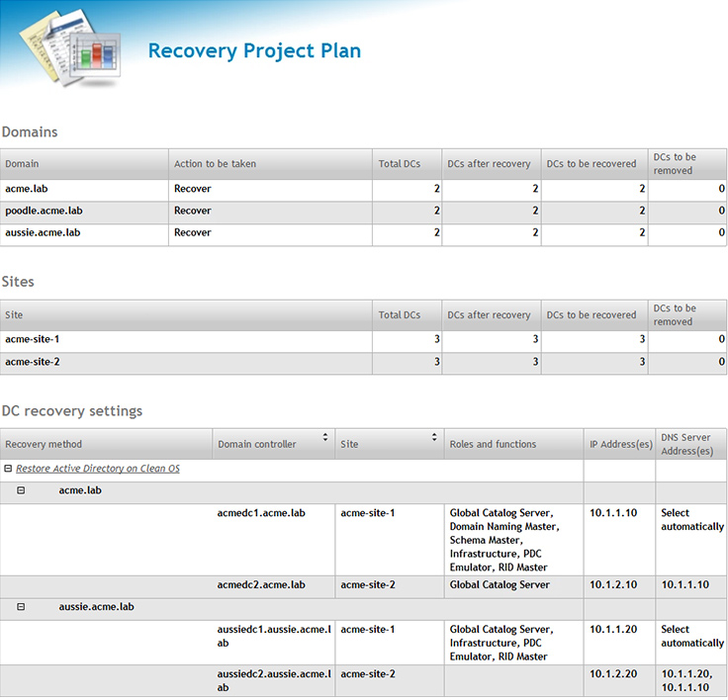The image size is (728, 700).
Task: Click the Roles and functions column header
Action: click(x=514, y=444)
